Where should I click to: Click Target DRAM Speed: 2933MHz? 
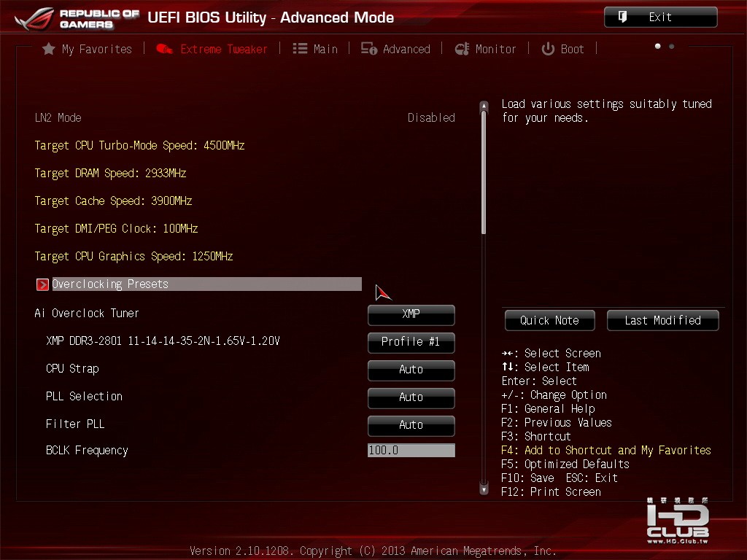click(111, 174)
